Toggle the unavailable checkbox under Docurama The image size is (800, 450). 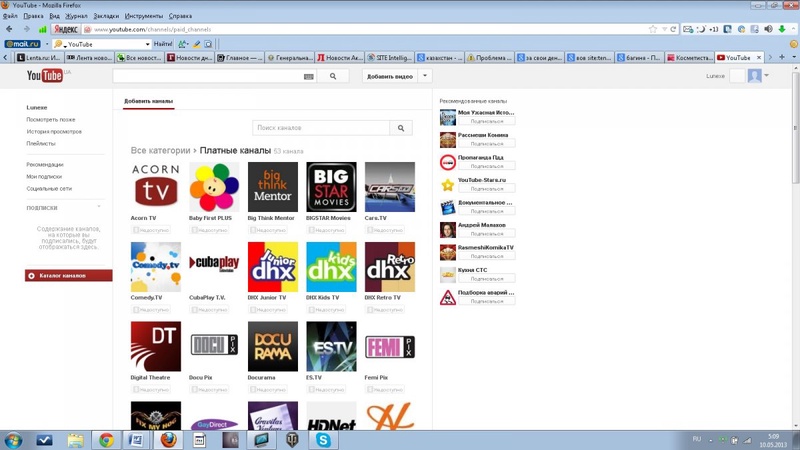(253, 390)
